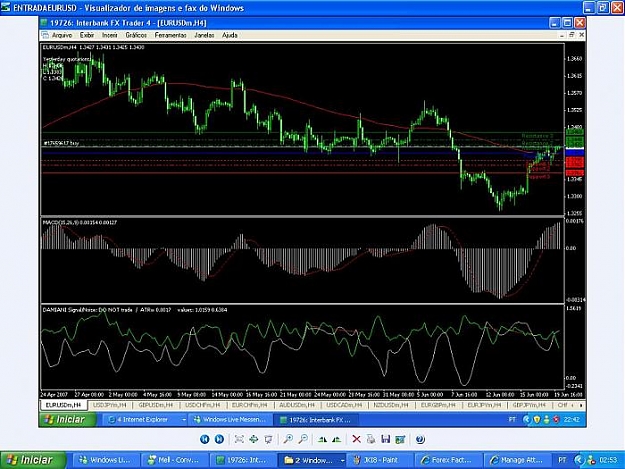The height and width of the screenshot is (469, 625).
Task: Click the MACD indicator label text
Action: 80,222
